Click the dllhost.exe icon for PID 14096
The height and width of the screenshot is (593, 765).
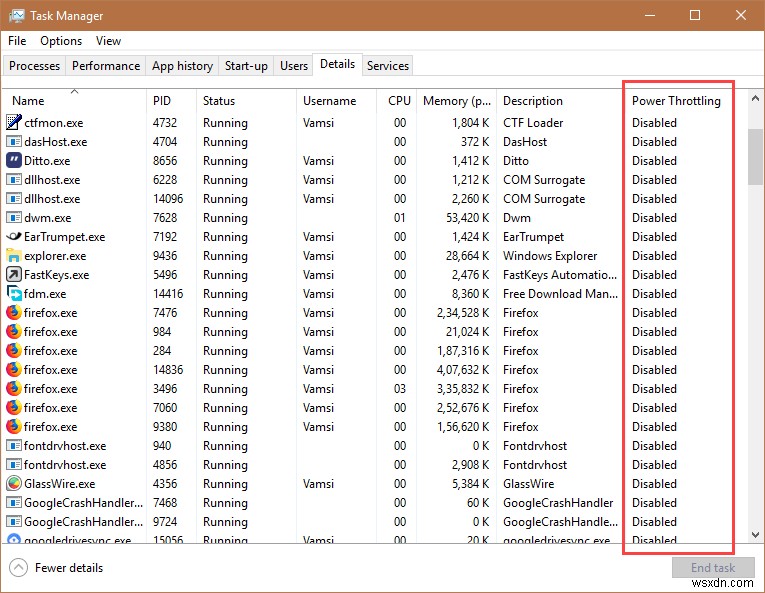coord(14,198)
